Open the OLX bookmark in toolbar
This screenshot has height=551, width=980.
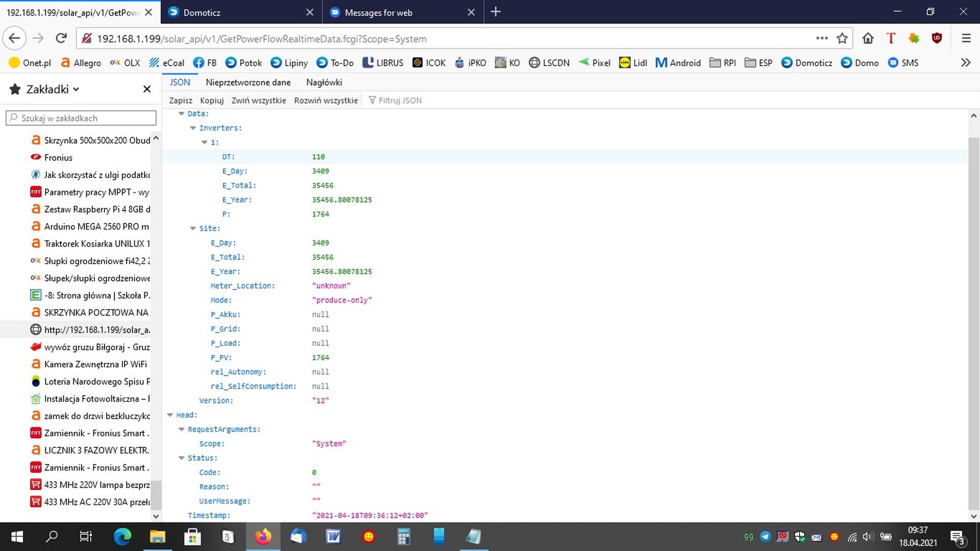[x=125, y=63]
